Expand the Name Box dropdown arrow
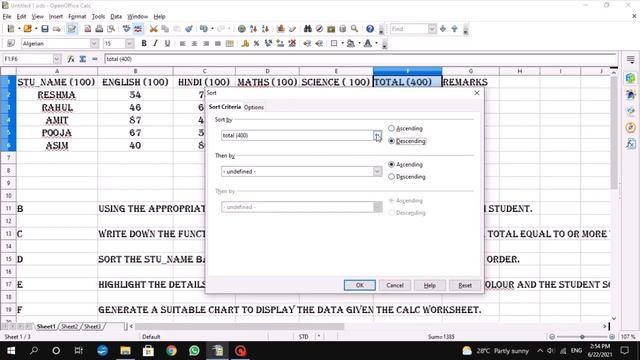 point(57,59)
